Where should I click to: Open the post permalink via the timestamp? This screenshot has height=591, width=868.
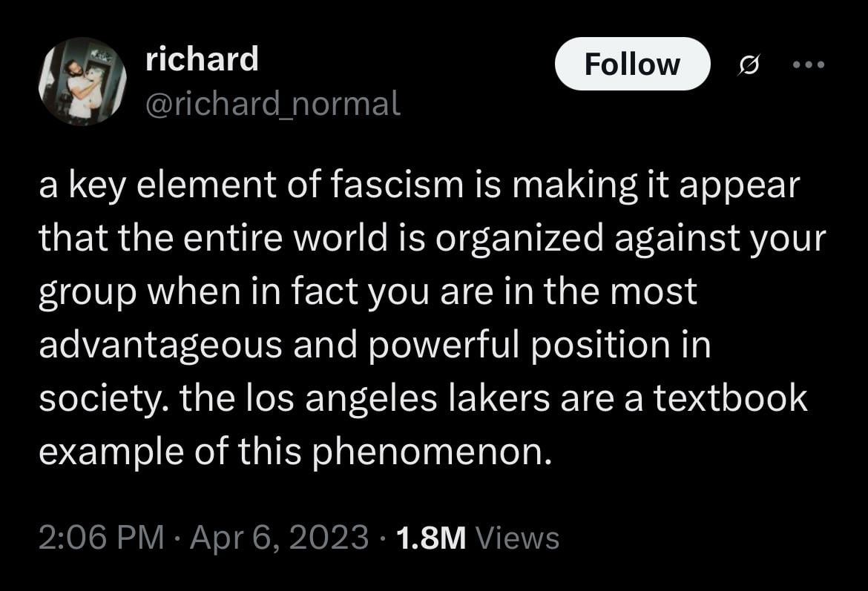click(x=100, y=536)
